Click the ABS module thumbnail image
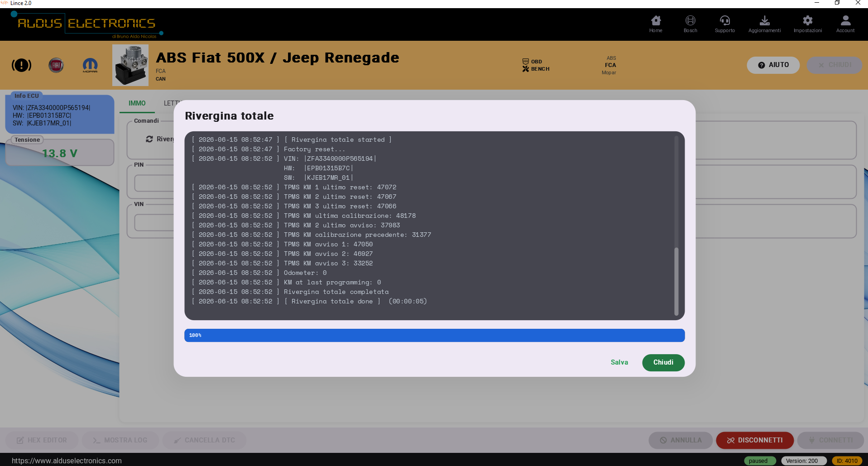The image size is (868, 466). 130,65
